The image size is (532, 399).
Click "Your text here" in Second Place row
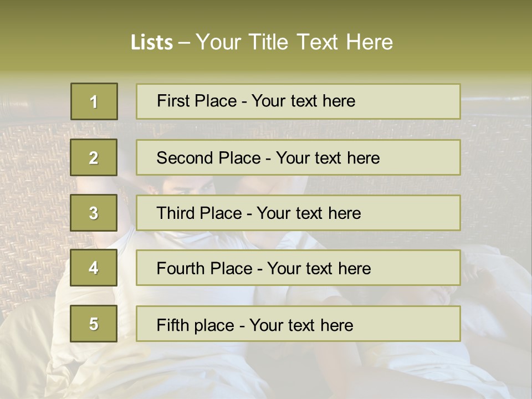pyautogui.click(x=328, y=158)
